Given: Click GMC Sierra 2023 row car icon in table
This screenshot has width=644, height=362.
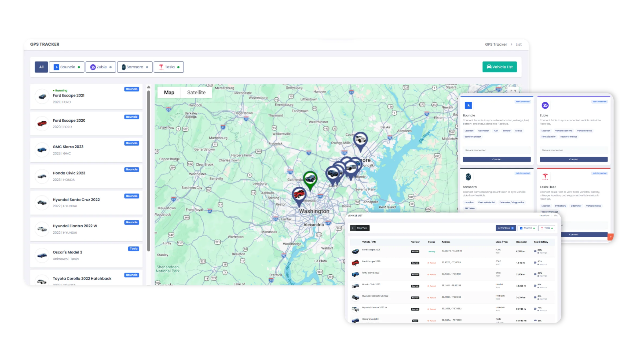Looking at the screenshot, I should click(x=355, y=275).
